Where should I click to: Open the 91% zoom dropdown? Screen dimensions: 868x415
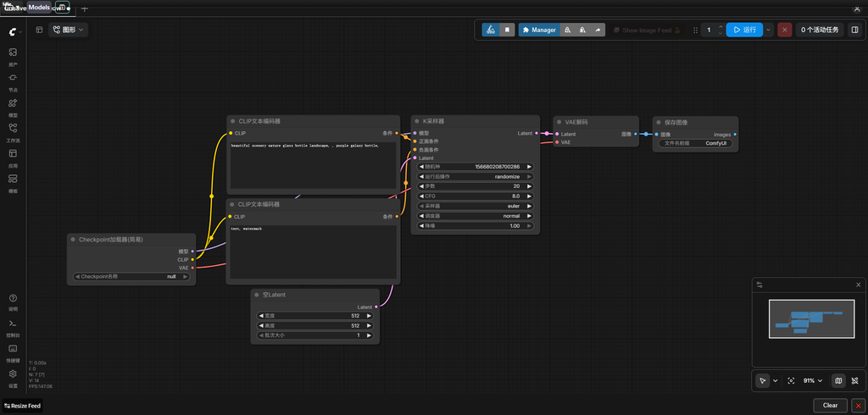click(813, 380)
